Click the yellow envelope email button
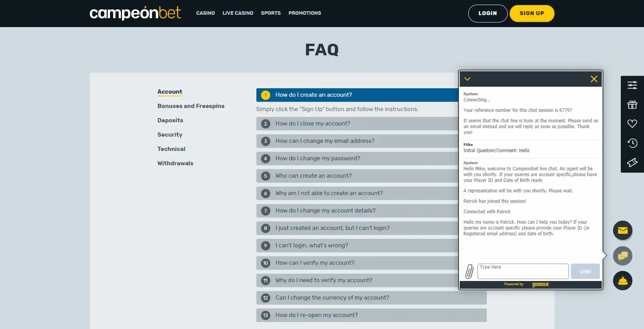Image resolution: width=644 pixels, height=329 pixels. (623, 231)
